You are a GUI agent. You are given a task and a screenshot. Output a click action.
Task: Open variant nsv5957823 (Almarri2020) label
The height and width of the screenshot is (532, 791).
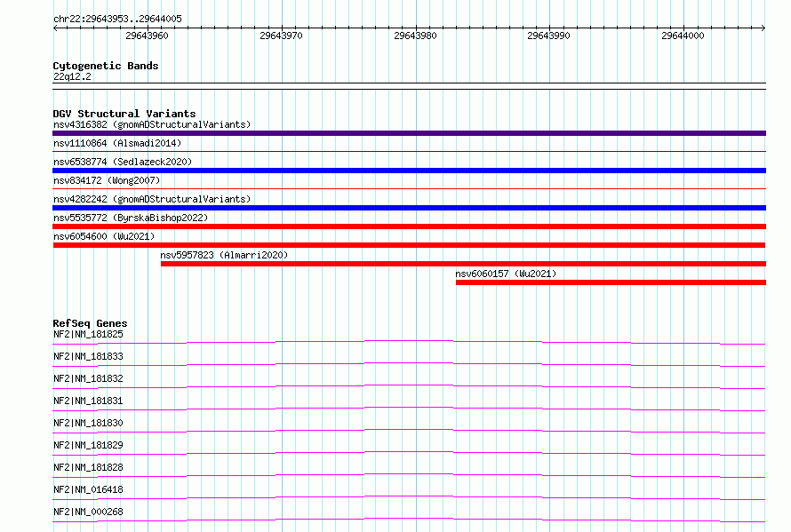pos(224,255)
